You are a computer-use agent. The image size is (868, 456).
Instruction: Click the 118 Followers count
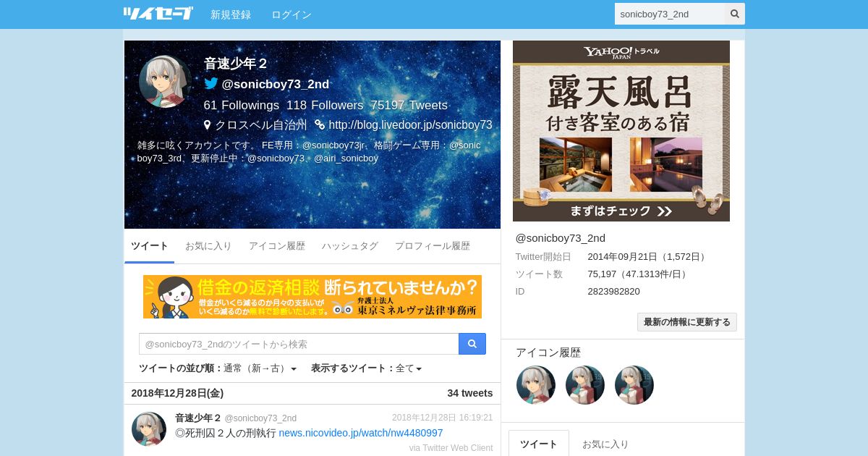[325, 105]
